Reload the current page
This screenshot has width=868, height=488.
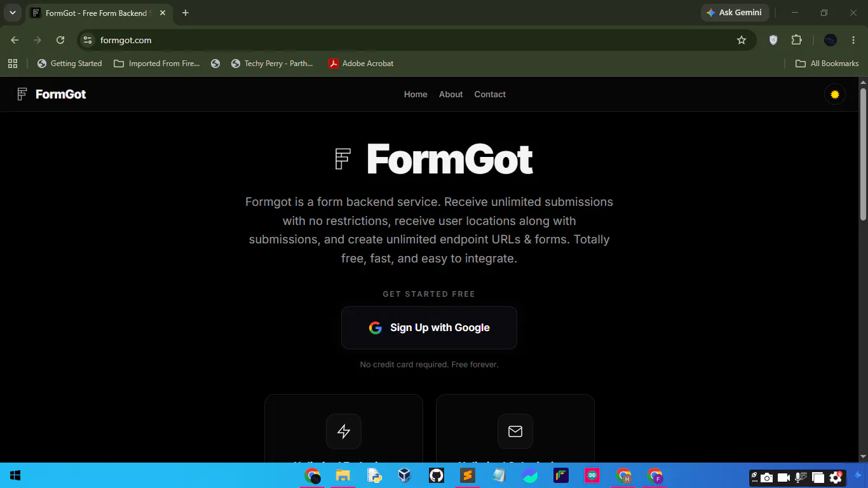(60, 40)
